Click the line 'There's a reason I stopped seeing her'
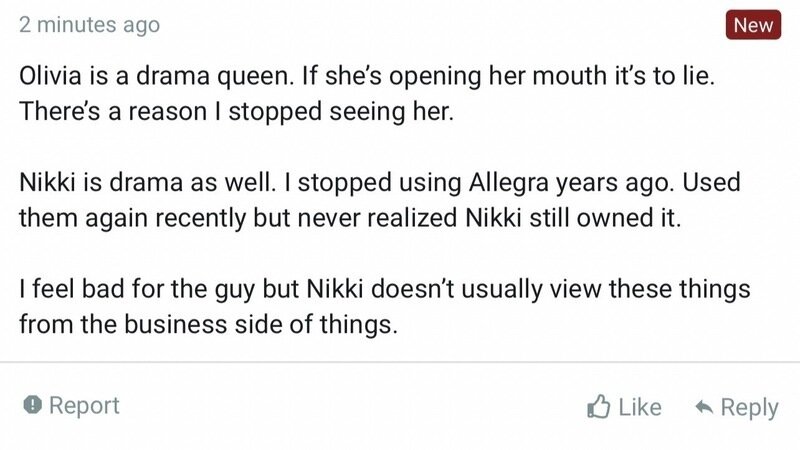 click(x=236, y=111)
